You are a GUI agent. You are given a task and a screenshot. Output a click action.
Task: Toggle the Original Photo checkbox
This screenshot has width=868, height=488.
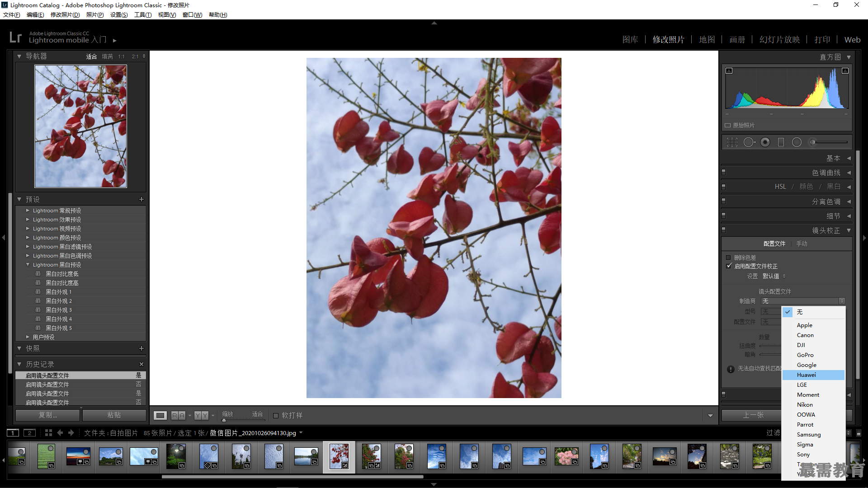pyautogui.click(x=728, y=126)
